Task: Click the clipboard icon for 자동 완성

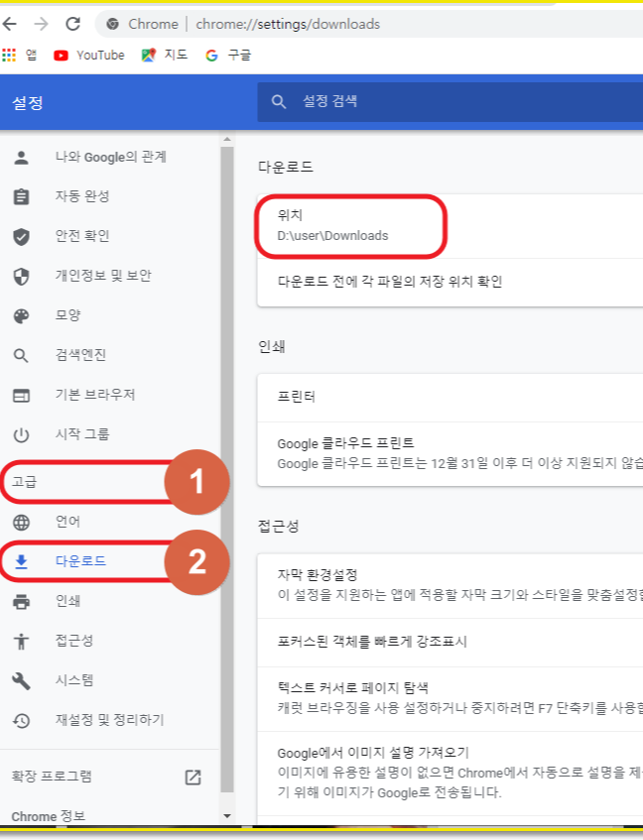Action: tap(22, 197)
